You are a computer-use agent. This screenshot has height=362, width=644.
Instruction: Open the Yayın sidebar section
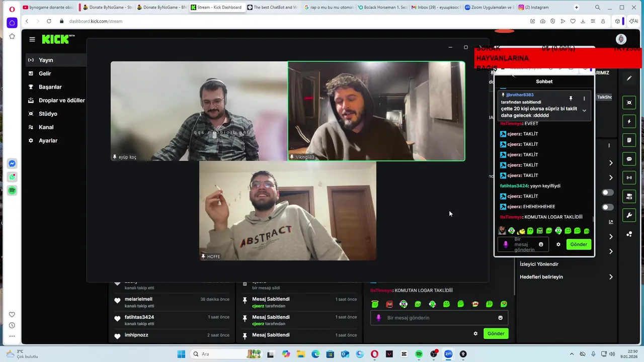coord(46,60)
